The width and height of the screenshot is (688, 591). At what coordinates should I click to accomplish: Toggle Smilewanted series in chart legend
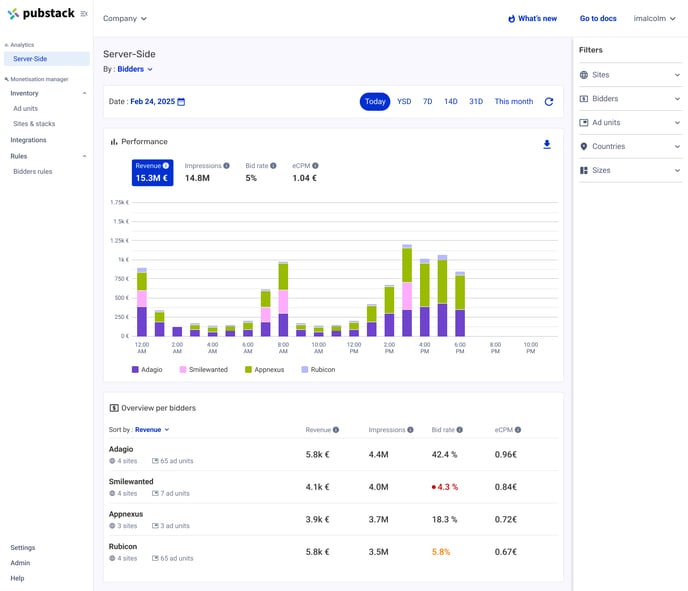point(204,370)
